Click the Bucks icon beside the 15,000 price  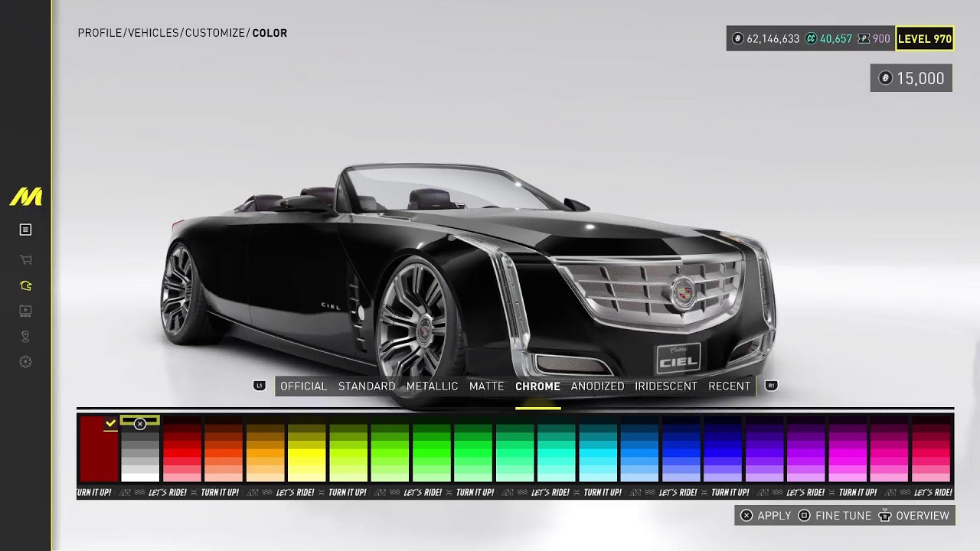coord(886,78)
